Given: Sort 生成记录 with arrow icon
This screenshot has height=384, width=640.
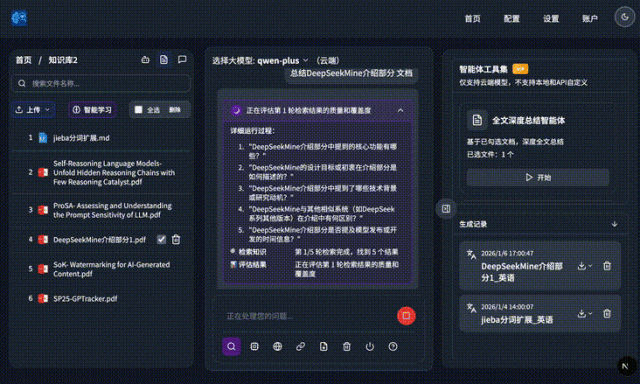Looking at the screenshot, I should pos(614,224).
